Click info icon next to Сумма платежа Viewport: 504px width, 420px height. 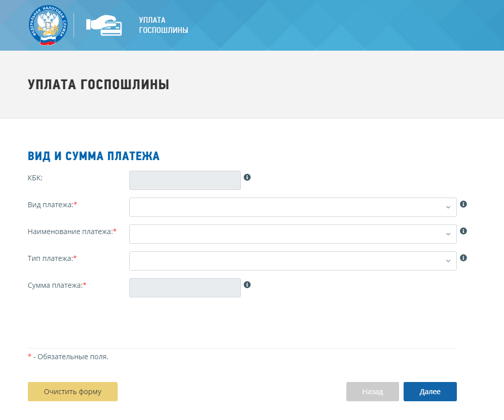(247, 285)
